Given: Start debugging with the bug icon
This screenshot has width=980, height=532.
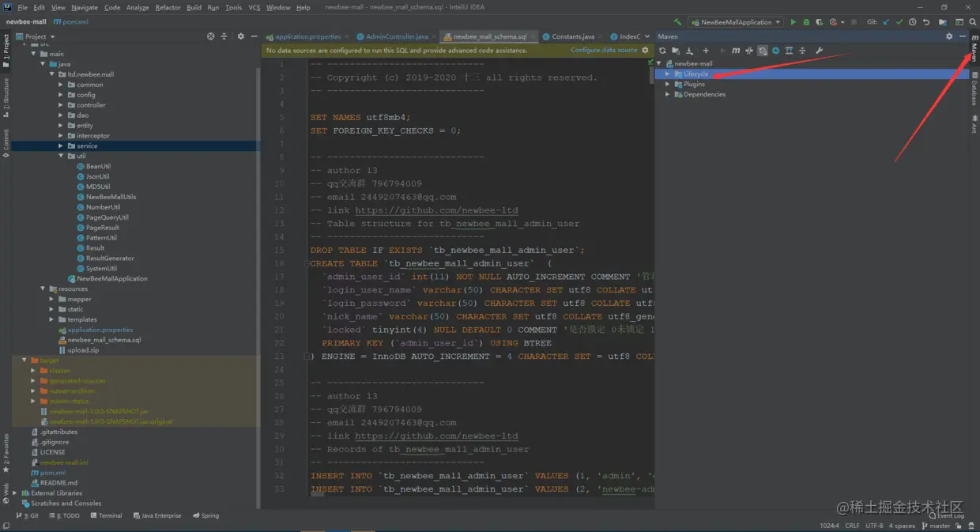Looking at the screenshot, I should tap(806, 22).
